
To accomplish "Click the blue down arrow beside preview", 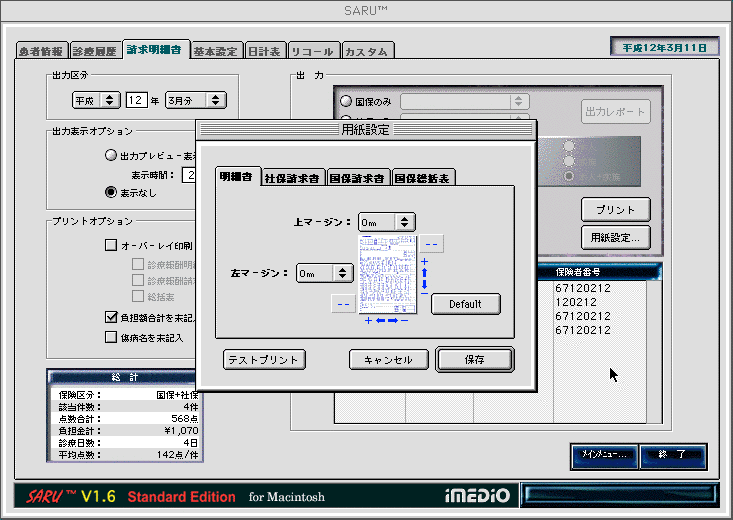I will [x=424, y=284].
